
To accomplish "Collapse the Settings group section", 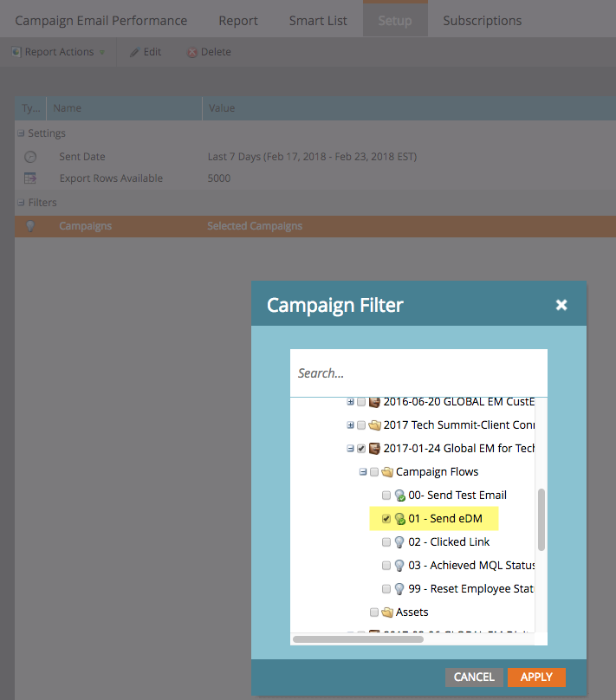I will point(21,133).
